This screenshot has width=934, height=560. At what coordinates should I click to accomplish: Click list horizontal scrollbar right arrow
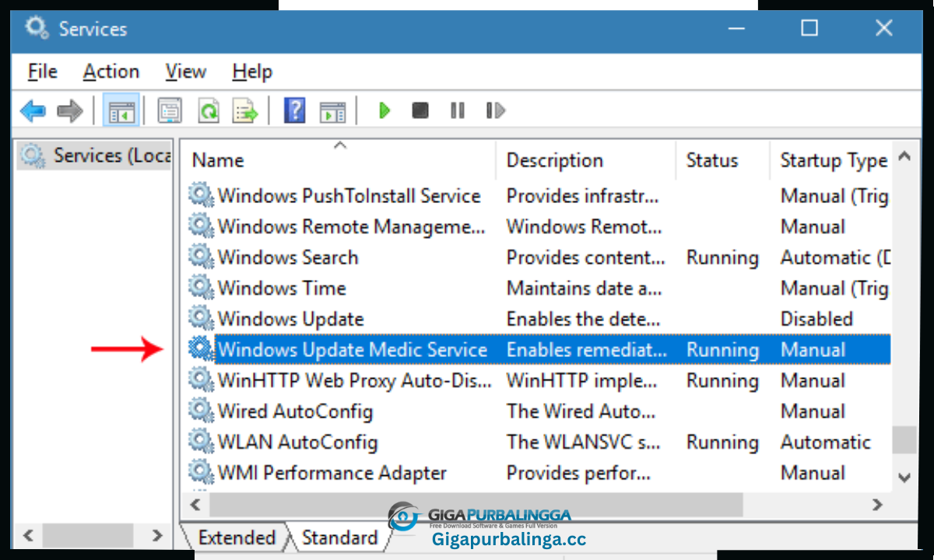[878, 505]
